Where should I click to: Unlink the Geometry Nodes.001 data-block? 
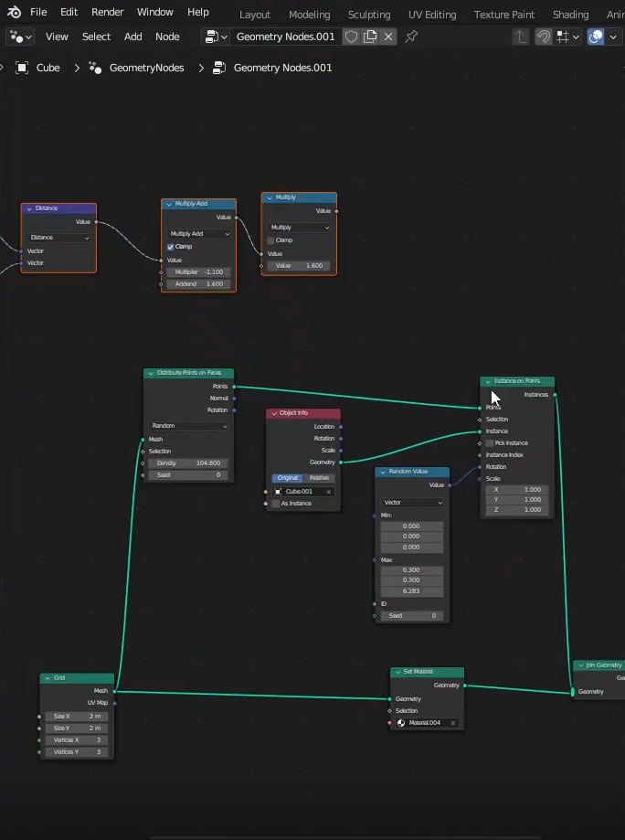click(x=388, y=37)
